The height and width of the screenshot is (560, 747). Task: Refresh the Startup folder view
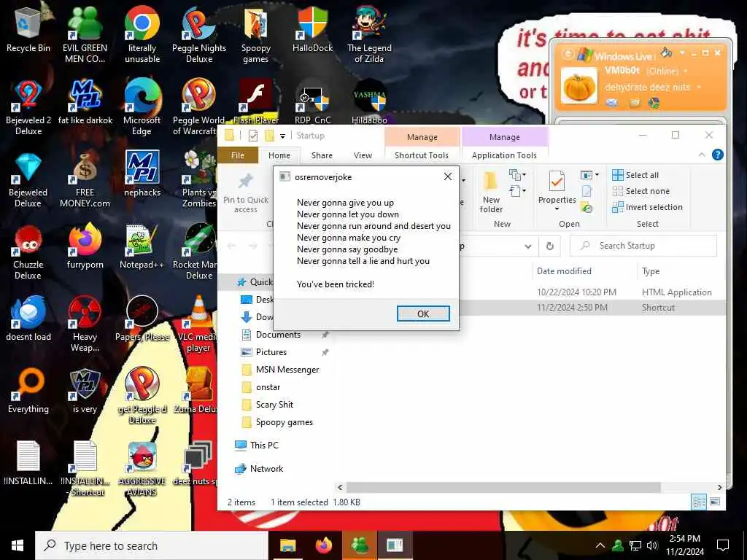pos(550,246)
